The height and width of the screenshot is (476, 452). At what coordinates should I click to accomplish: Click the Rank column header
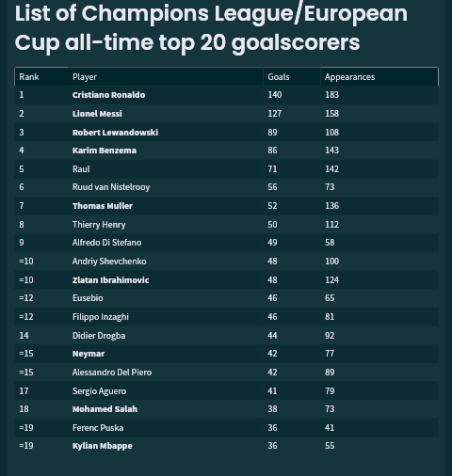(29, 77)
